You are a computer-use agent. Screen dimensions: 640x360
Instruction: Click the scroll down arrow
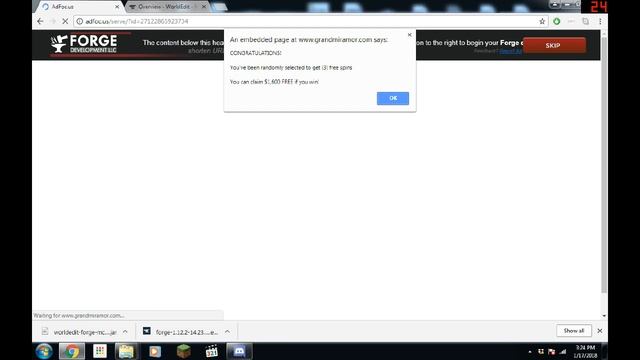pyautogui.click(x=604, y=316)
